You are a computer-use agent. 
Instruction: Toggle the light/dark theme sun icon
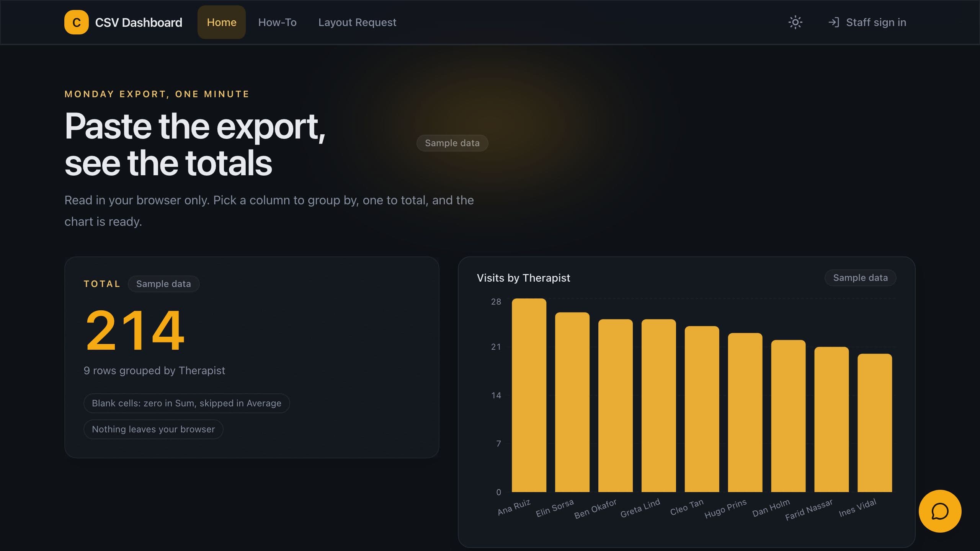point(795,22)
